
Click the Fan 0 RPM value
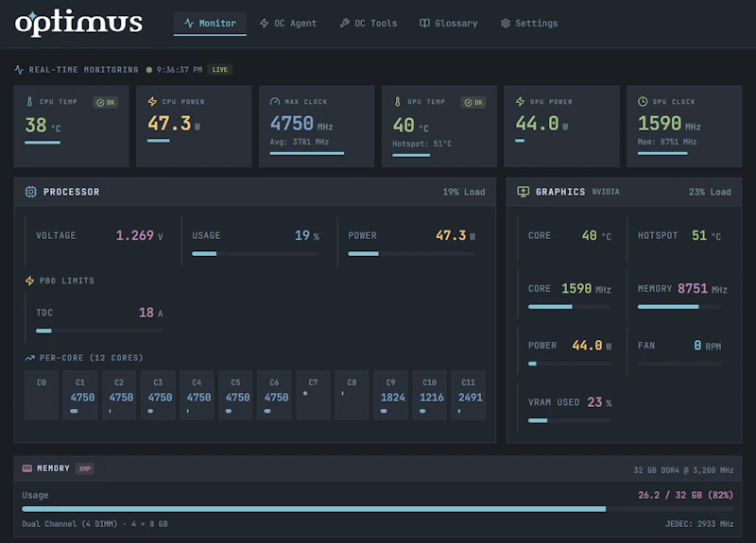click(707, 346)
